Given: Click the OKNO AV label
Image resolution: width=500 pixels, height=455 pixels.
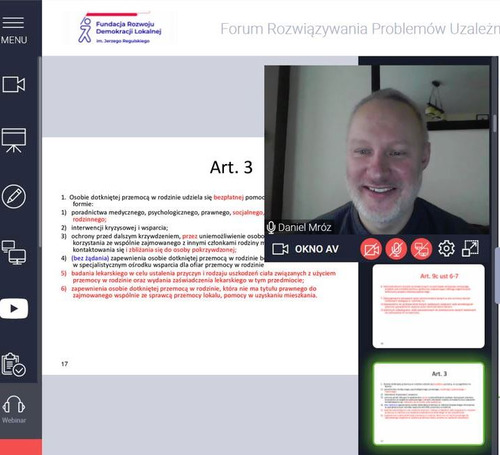Looking at the screenshot, I should tap(316, 249).
